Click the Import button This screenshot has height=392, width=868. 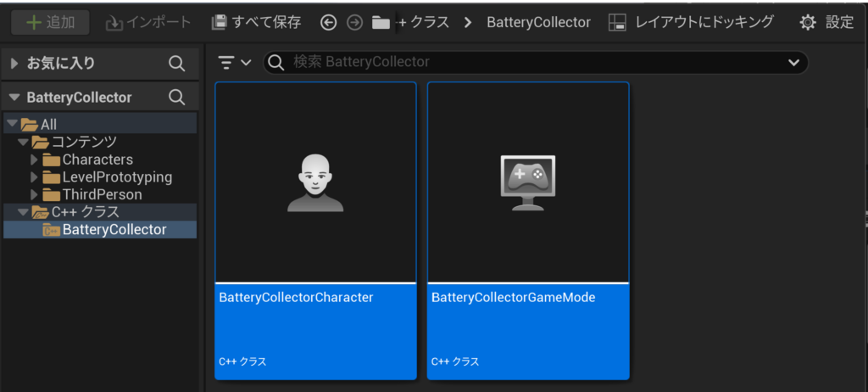[148, 23]
